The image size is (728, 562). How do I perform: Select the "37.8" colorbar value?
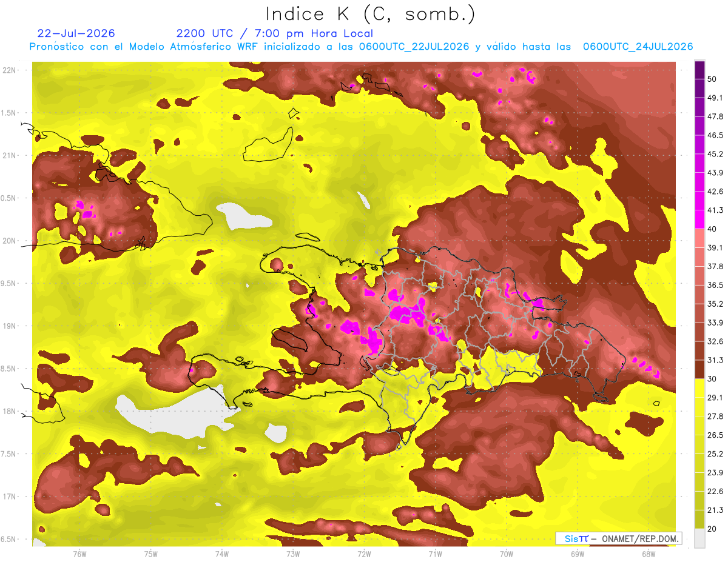coord(715,267)
